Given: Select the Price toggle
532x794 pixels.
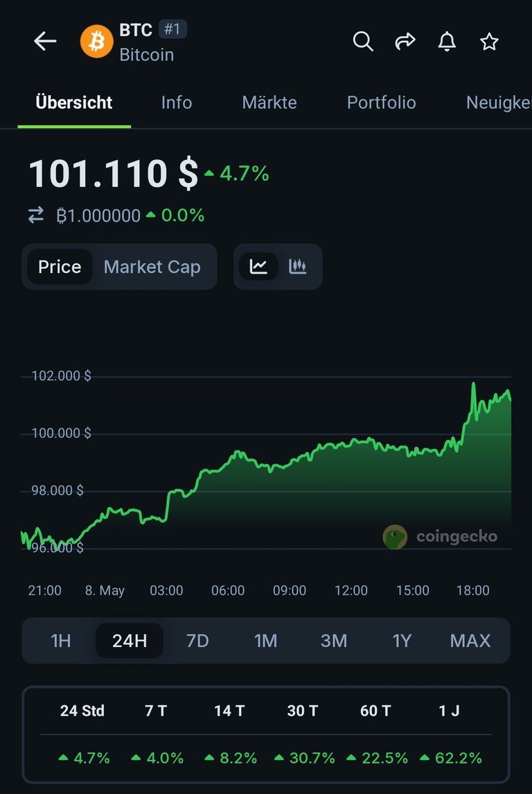Looking at the screenshot, I should 60,267.
